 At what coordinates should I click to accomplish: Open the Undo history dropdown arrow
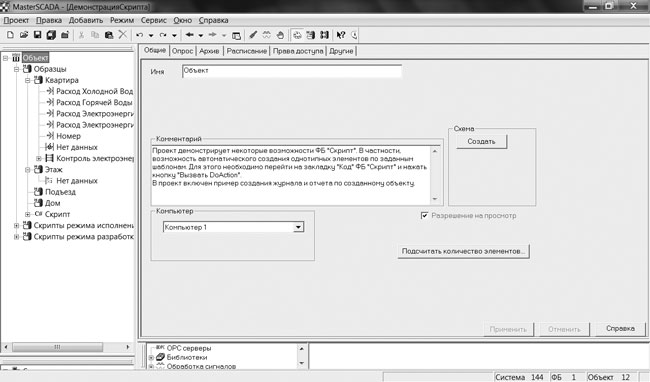click(x=151, y=36)
